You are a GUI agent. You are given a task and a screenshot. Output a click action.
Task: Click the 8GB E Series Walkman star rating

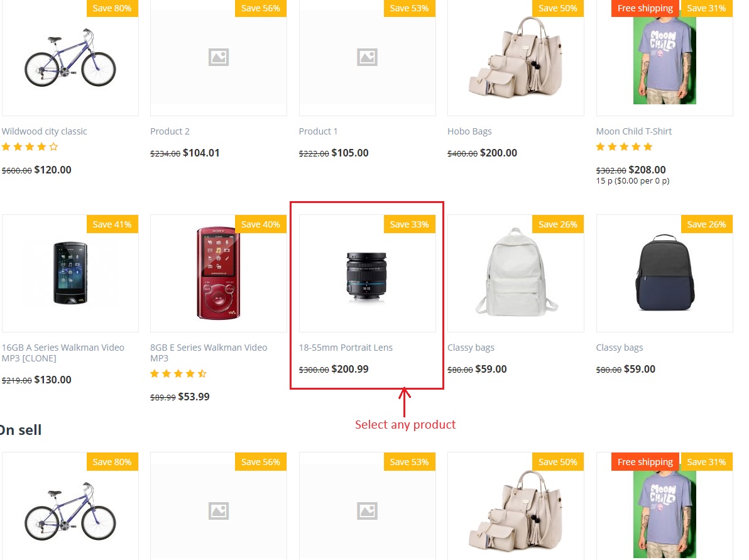(x=178, y=374)
